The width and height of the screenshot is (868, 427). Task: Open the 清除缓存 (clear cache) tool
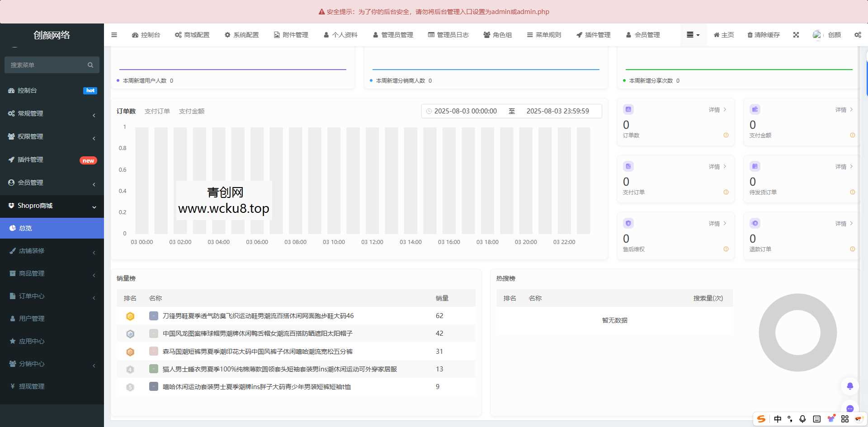coord(763,35)
